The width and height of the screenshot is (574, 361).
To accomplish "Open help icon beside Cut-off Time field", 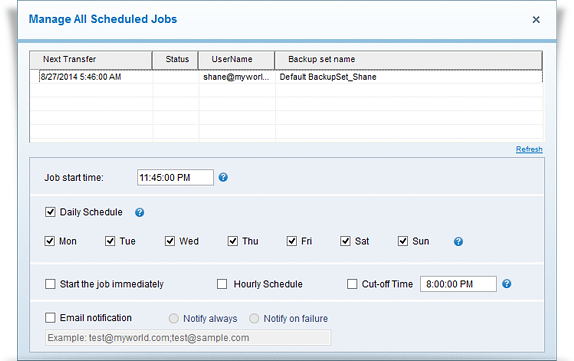I will [x=506, y=284].
